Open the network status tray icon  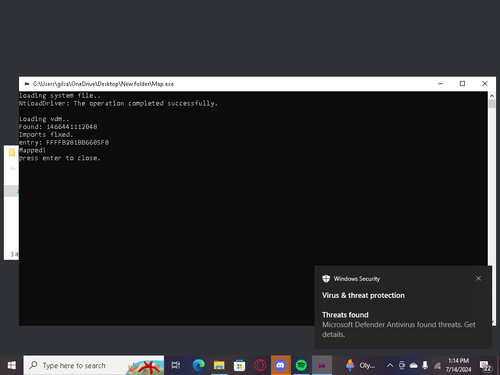tap(437, 366)
